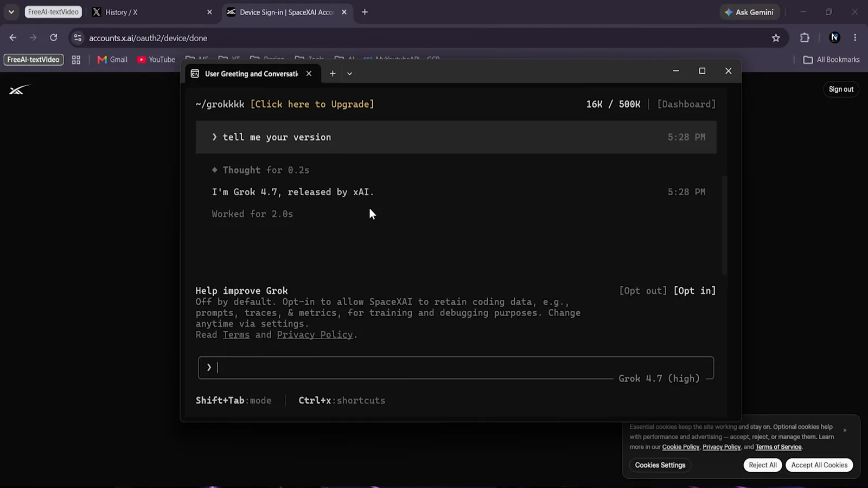Open the YouTube bookmark
The image size is (868, 488).
[156, 60]
